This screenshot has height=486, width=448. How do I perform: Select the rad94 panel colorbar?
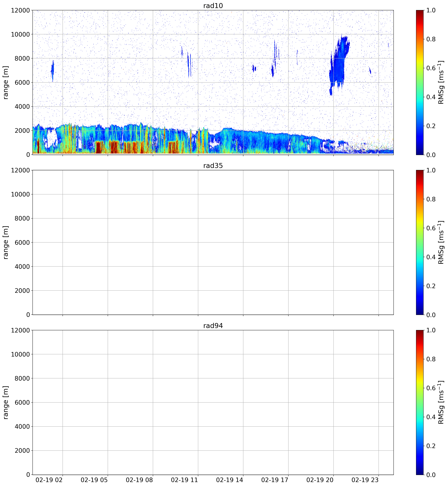420,402
